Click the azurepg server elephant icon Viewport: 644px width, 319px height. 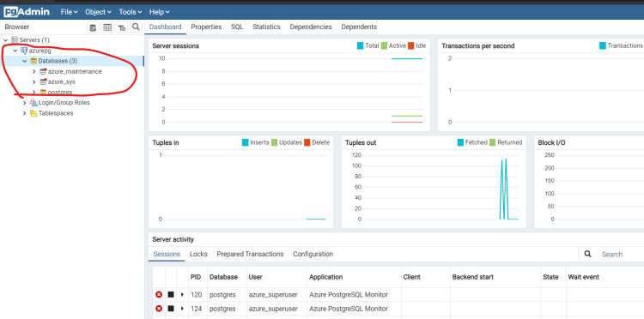[24, 51]
